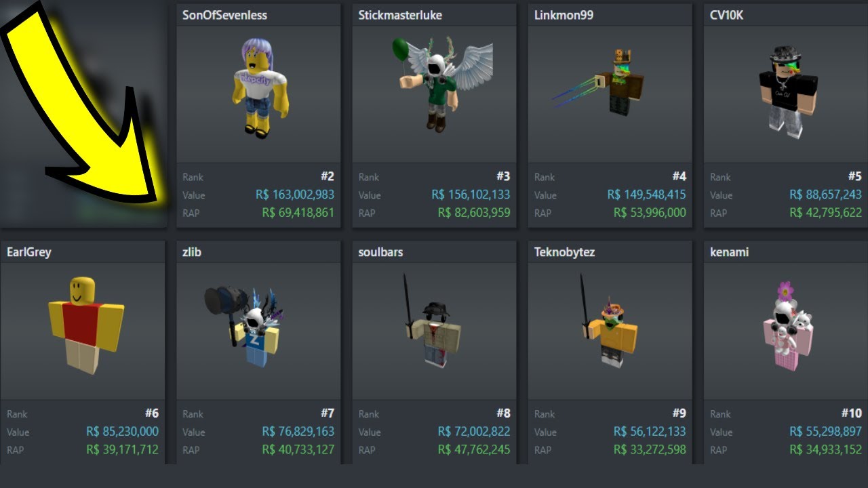Viewport: 868px width, 488px height.
Task: Select soulbars RAP R$ 47,762,245
Action: [474, 449]
